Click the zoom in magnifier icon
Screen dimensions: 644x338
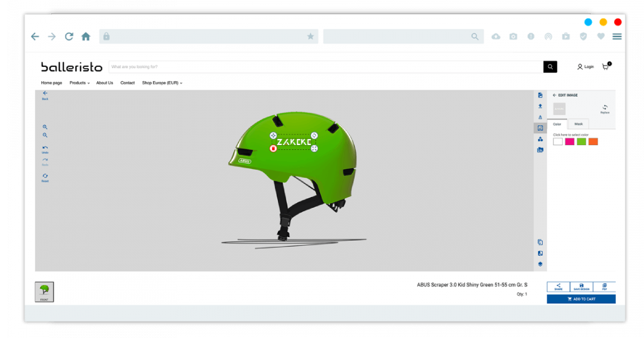point(45,127)
